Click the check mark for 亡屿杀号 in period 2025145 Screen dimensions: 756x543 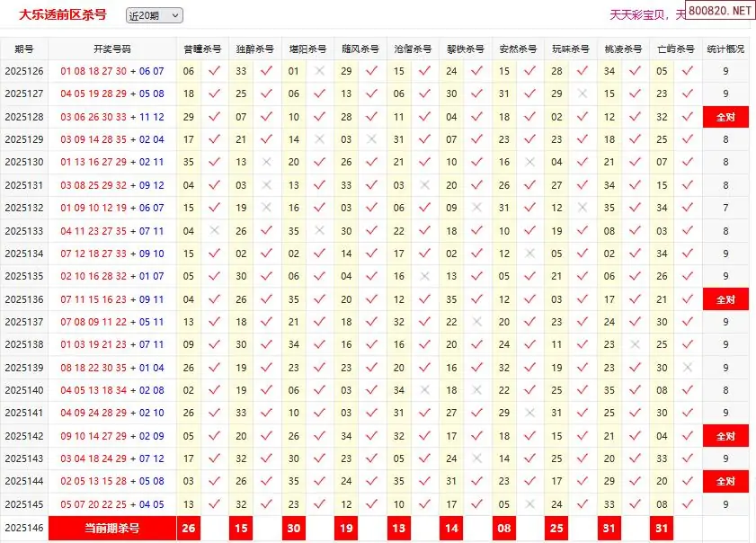(688, 504)
